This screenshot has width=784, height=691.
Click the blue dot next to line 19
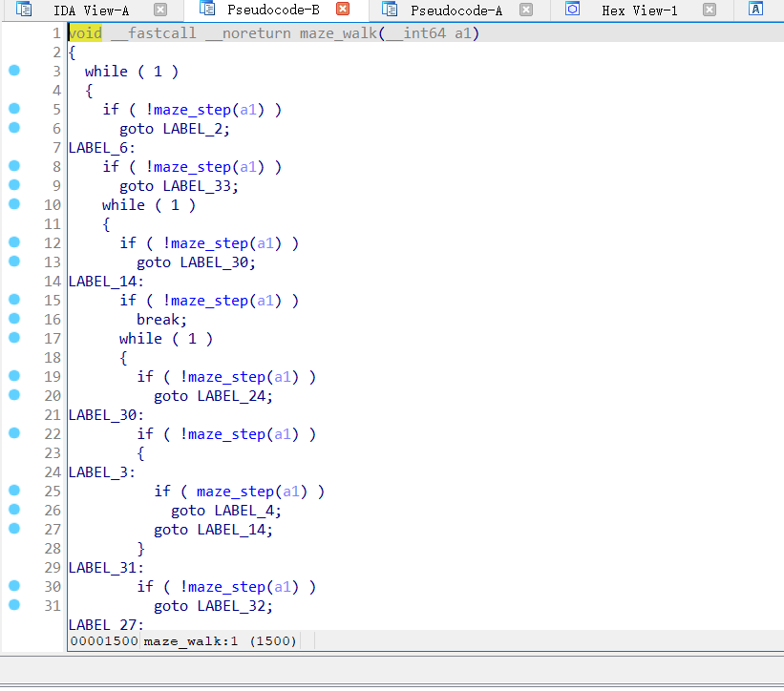coord(13,376)
